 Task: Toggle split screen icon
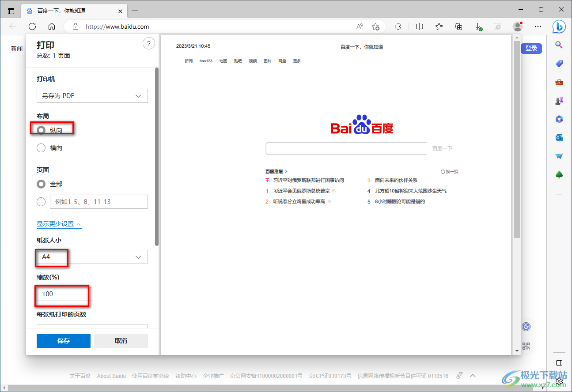pos(420,26)
